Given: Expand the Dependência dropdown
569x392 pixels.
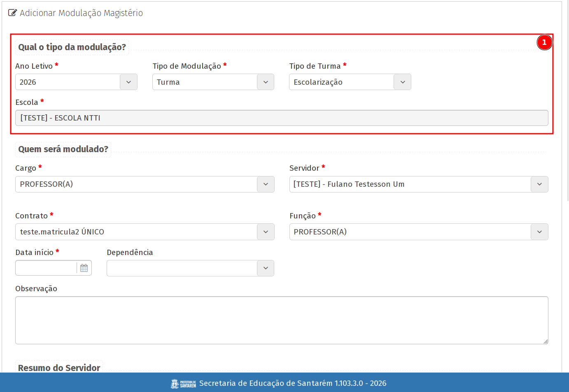Looking at the screenshot, I should click(x=266, y=268).
